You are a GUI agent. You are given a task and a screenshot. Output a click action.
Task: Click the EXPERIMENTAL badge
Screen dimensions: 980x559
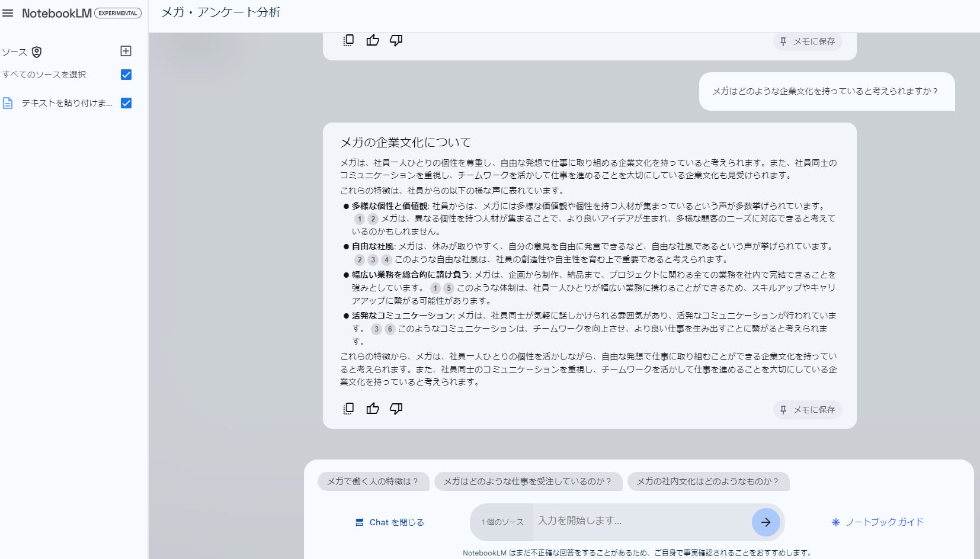pos(118,13)
